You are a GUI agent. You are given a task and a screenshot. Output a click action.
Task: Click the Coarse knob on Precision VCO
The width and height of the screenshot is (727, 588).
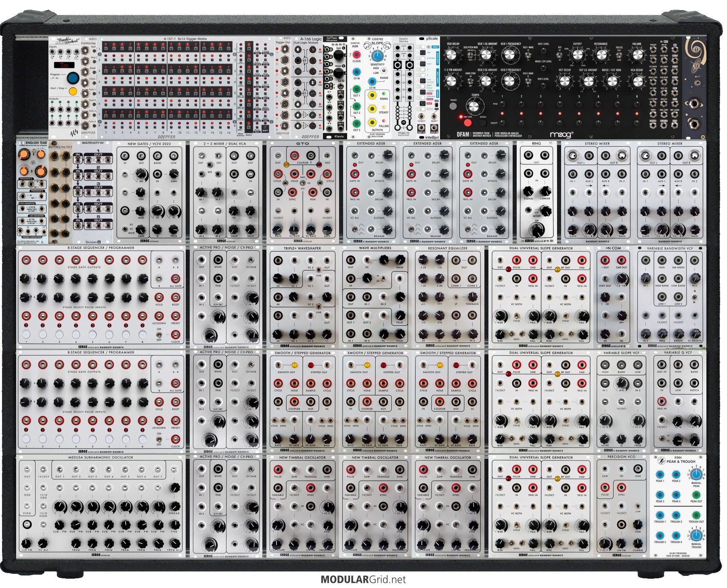[x=638, y=544]
